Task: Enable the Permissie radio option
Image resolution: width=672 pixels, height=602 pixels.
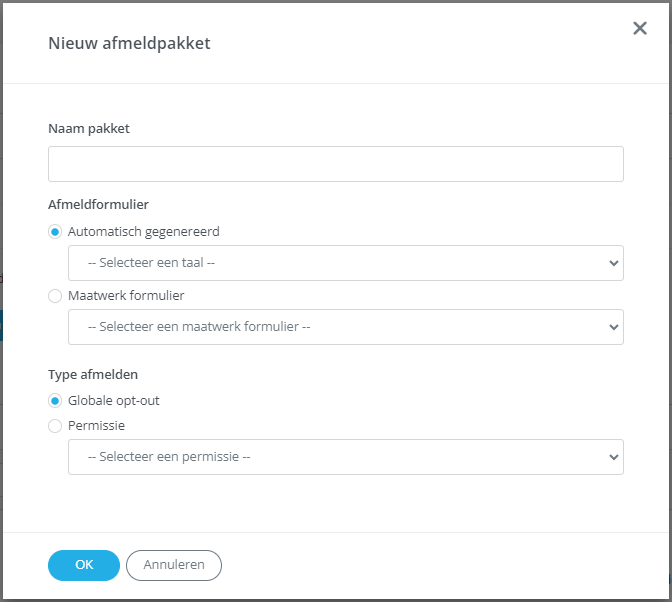Action: 55,426
